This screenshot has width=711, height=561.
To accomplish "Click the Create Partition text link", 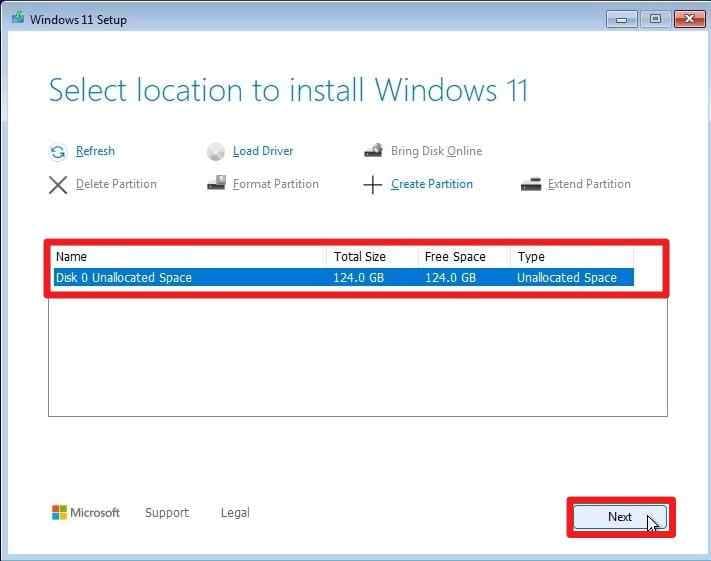I will [x=432, y=184].
